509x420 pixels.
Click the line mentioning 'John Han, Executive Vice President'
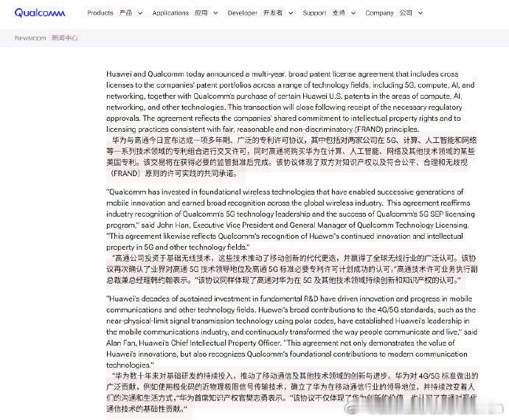coord(288,225)
